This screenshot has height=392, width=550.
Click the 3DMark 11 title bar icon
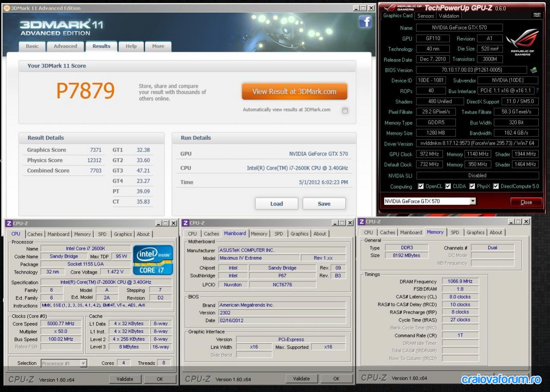tap(7, 8)
